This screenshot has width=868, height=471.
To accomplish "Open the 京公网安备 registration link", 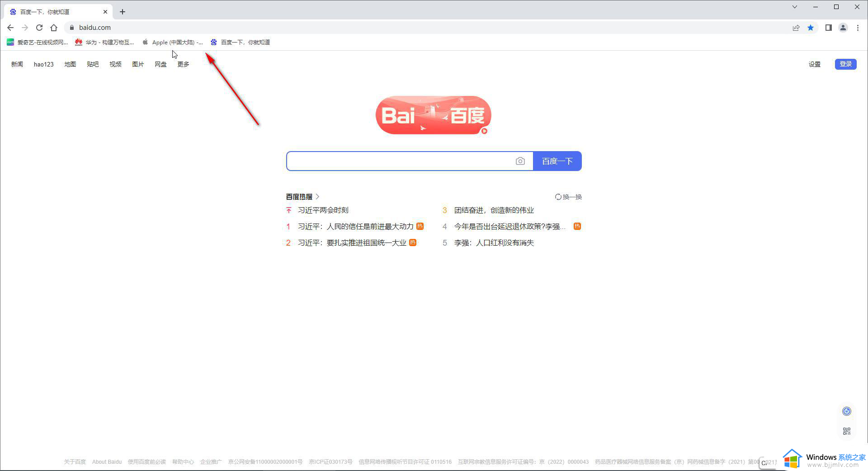I will click(265, 462).
